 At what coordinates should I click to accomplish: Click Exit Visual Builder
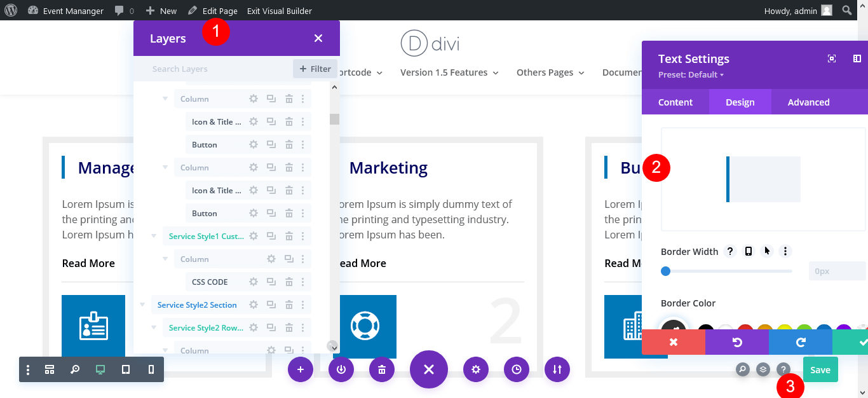click(x=280, y=10)
